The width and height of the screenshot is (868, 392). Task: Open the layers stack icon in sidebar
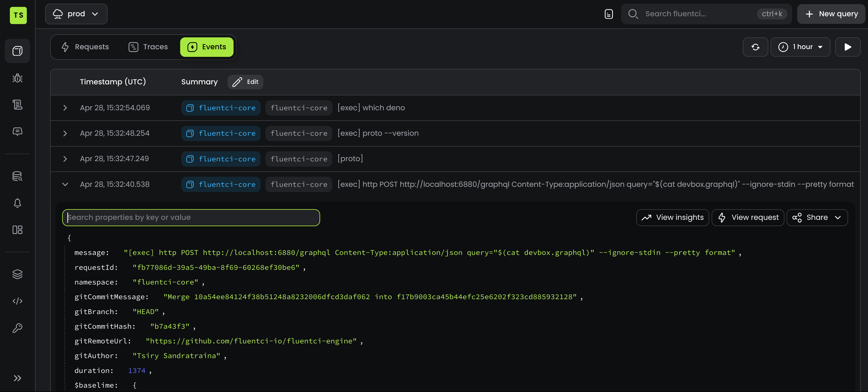(17, 274)
